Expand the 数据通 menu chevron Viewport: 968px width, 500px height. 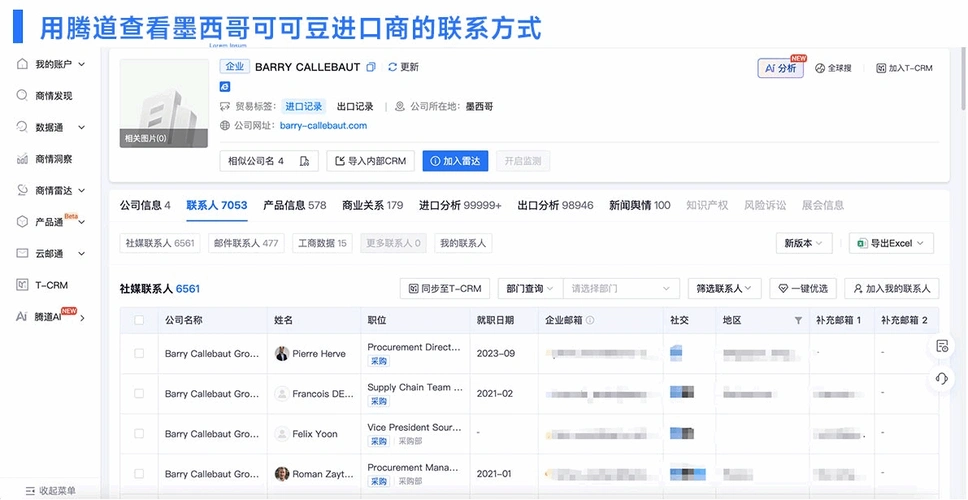81,127
